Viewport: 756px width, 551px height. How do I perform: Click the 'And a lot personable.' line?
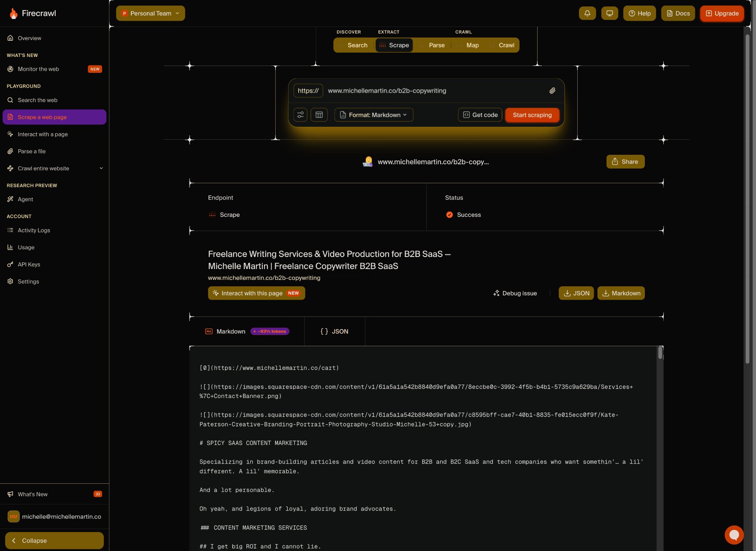coord(237,490)
